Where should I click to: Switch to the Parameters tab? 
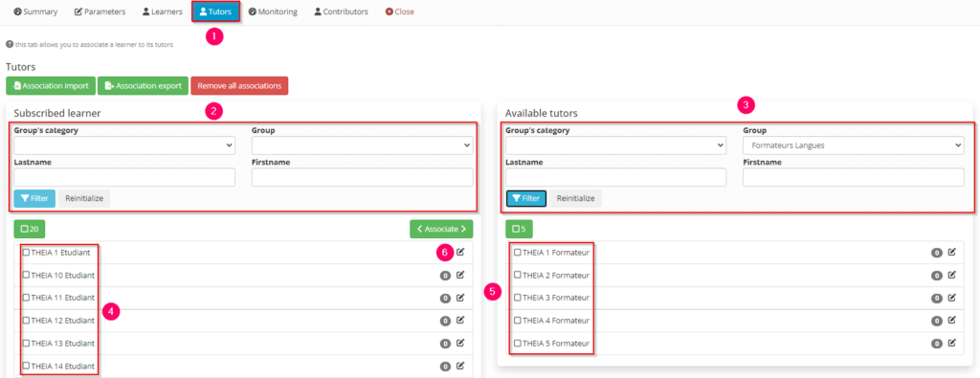click(100, 11)
